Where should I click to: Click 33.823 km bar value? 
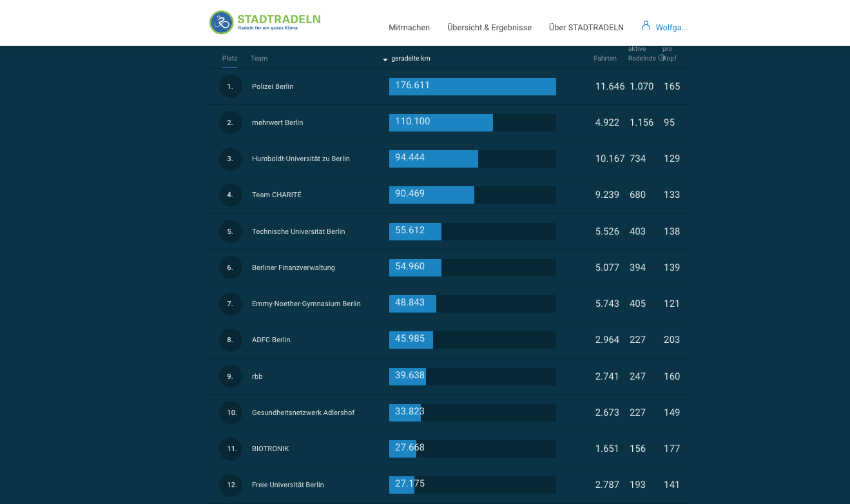point(410,411)
